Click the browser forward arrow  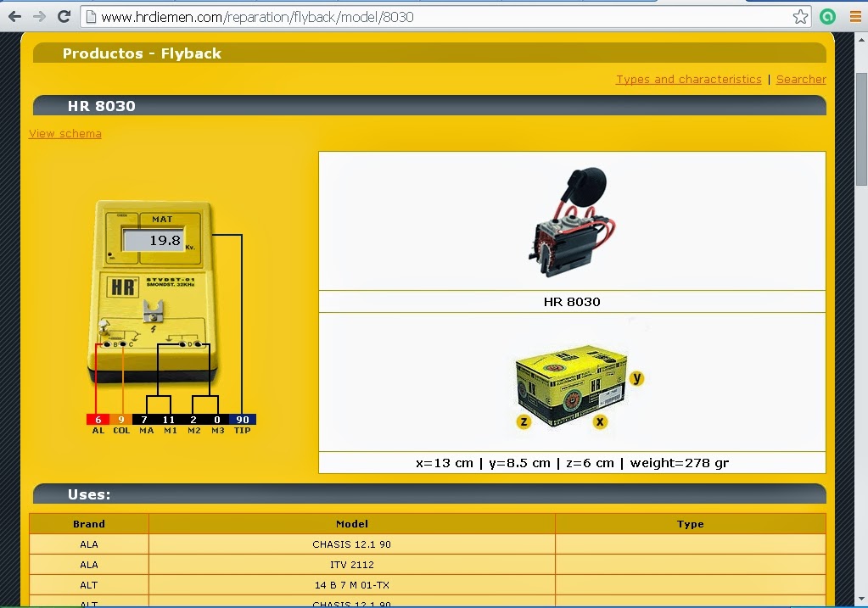click(x=39, y=17)
